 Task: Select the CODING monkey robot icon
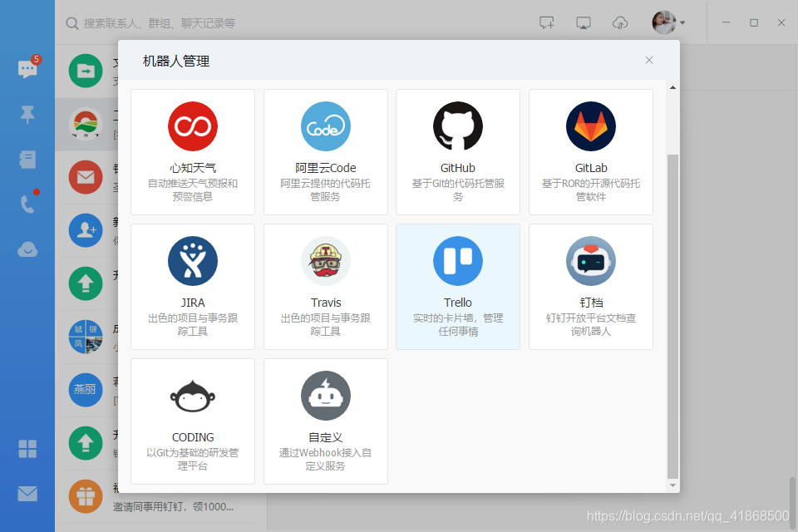pyautogui.click(x=193, y=396)
